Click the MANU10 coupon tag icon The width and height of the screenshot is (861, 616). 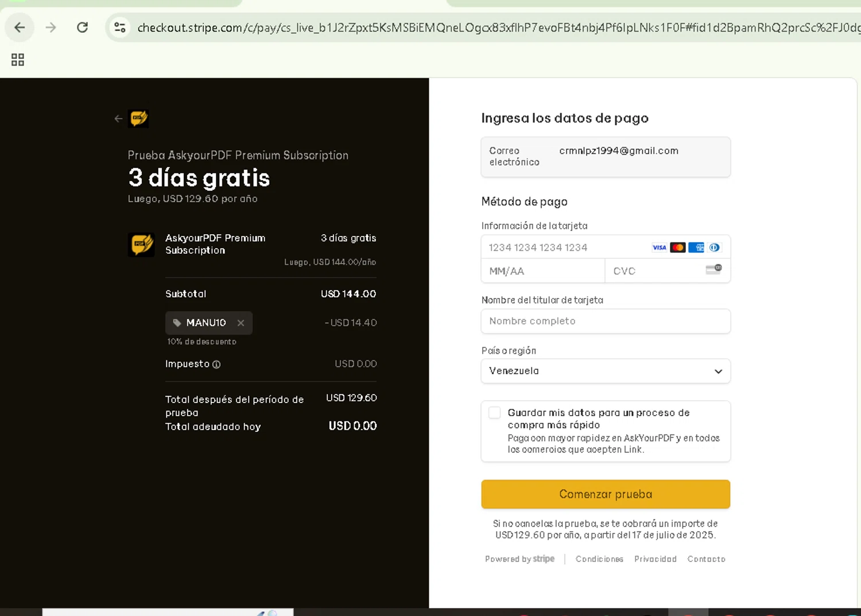pyautogui.click(x=177, y=323)
